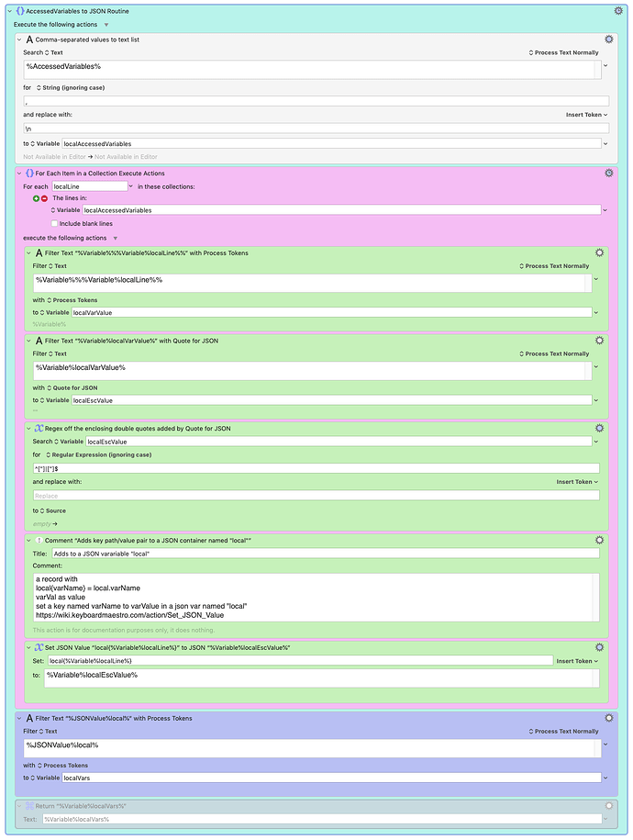Open gear menu of Set JSON Value action

[x=599, y=647]
